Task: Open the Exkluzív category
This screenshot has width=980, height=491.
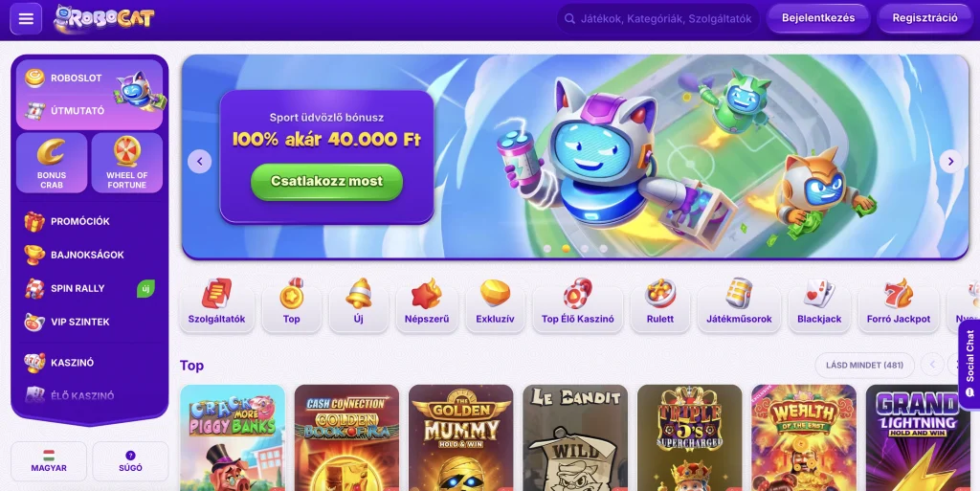Action: point(495,304)
